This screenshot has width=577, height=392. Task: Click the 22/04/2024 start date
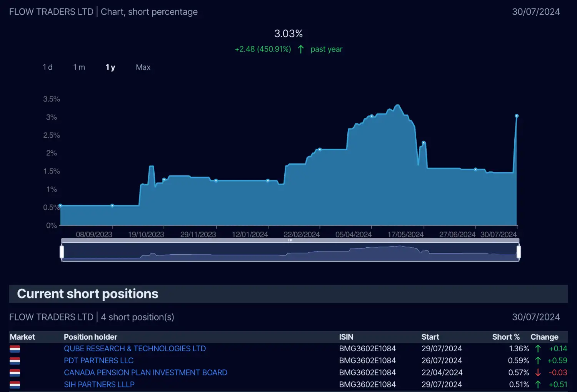(442, 372)
